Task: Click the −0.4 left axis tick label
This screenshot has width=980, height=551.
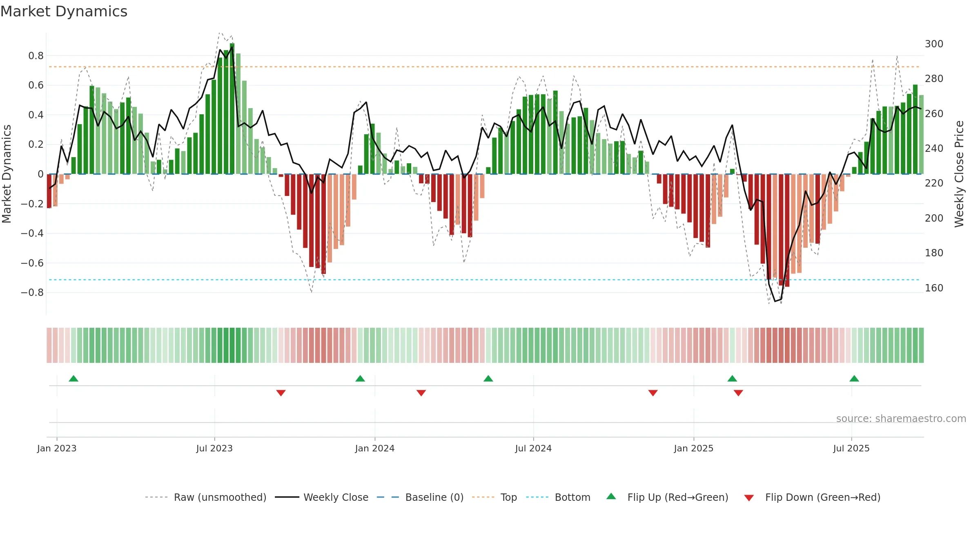Action: pyautogui.click(x=32, y=233)
